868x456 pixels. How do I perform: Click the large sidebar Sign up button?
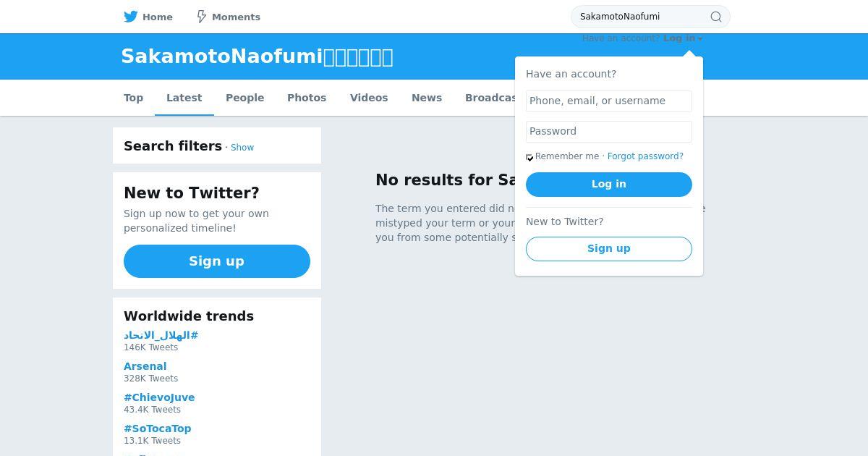tap(217, 261)
